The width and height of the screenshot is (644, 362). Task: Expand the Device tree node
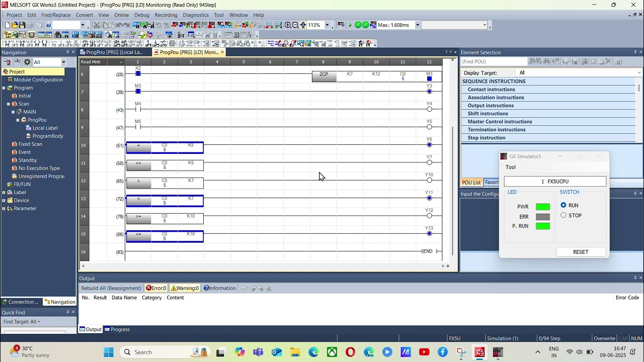(4, 201)
